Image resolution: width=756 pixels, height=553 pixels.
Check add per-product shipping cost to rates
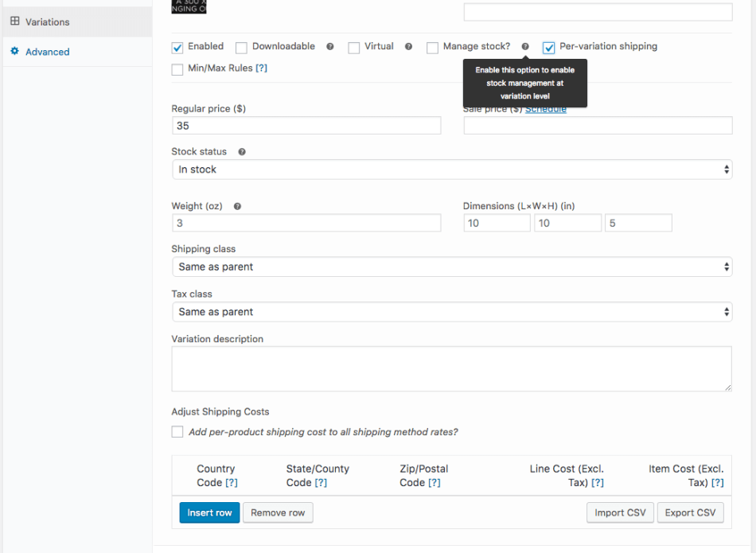[177, 432]
